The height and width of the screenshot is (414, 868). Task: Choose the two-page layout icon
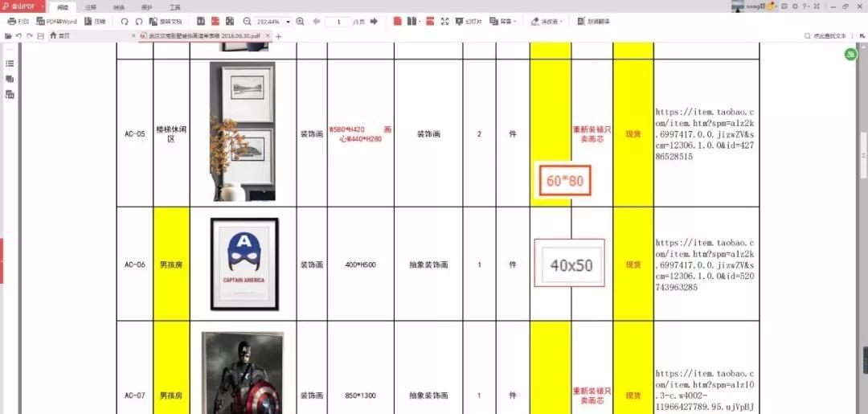pos(411,21)
